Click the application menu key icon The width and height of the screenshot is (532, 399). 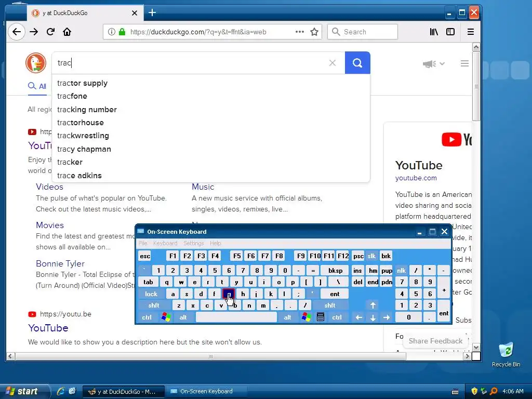tap(320, 317)
